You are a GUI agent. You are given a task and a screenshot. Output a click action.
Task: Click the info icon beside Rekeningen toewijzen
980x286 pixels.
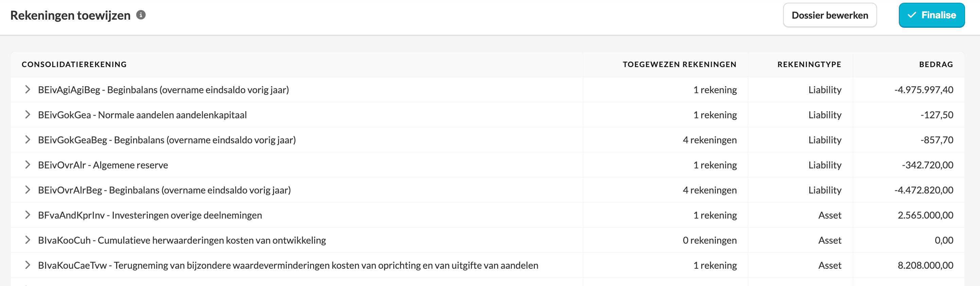tap(141, 15)
